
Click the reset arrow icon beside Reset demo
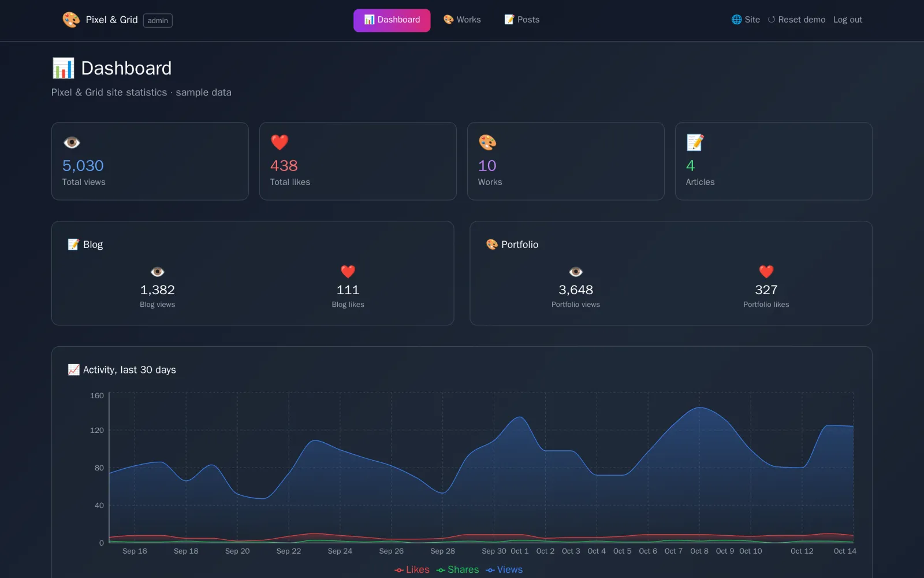(x=772, y=20)
